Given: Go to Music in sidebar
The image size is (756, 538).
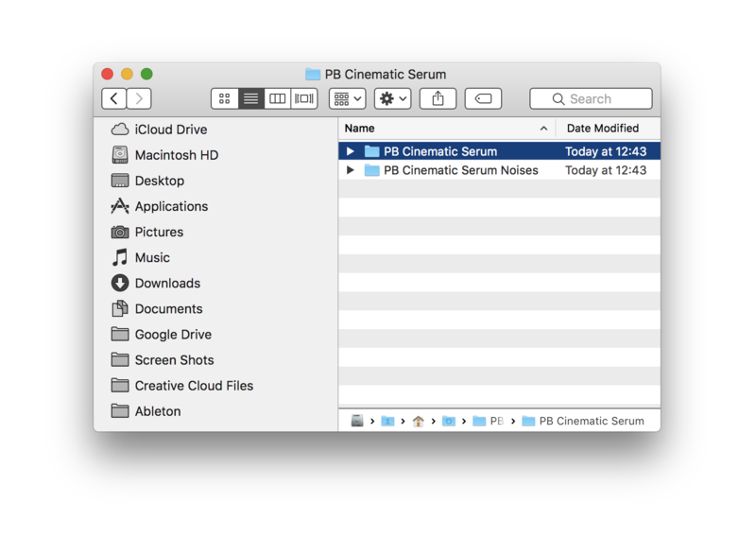Looking at the screenshot, I should (x=151, y=257).
